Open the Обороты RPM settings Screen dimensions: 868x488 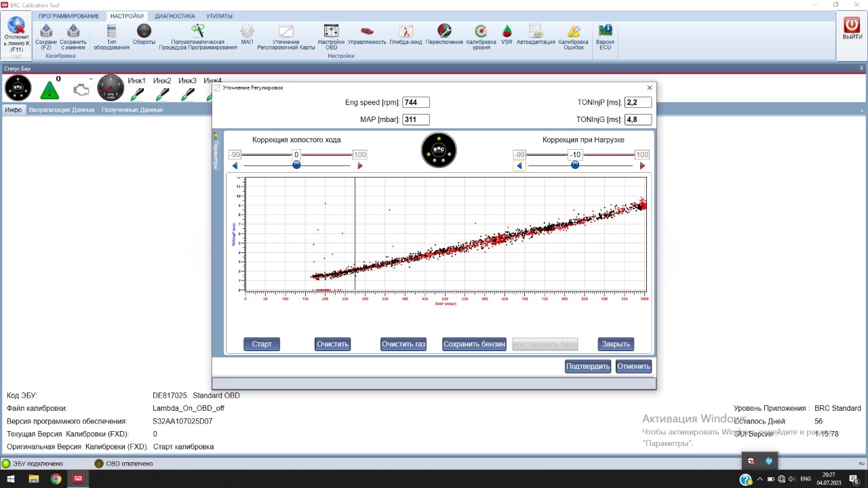pos(144,34)
